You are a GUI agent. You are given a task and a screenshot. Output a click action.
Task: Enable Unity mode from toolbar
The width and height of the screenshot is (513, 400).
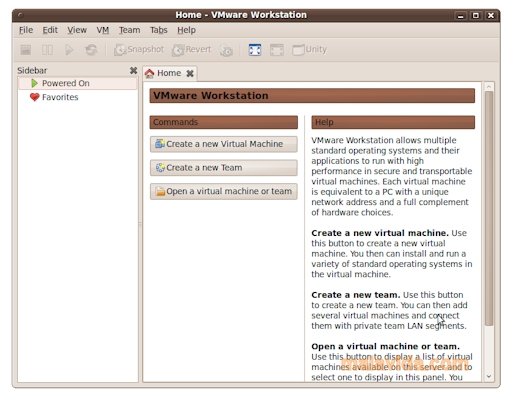[x=309, y=50]
